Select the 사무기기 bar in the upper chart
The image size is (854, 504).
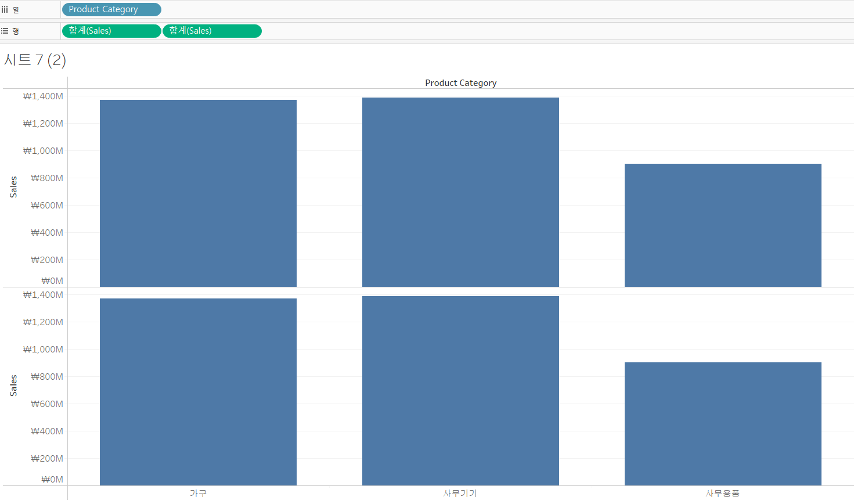tap(460, 192)
